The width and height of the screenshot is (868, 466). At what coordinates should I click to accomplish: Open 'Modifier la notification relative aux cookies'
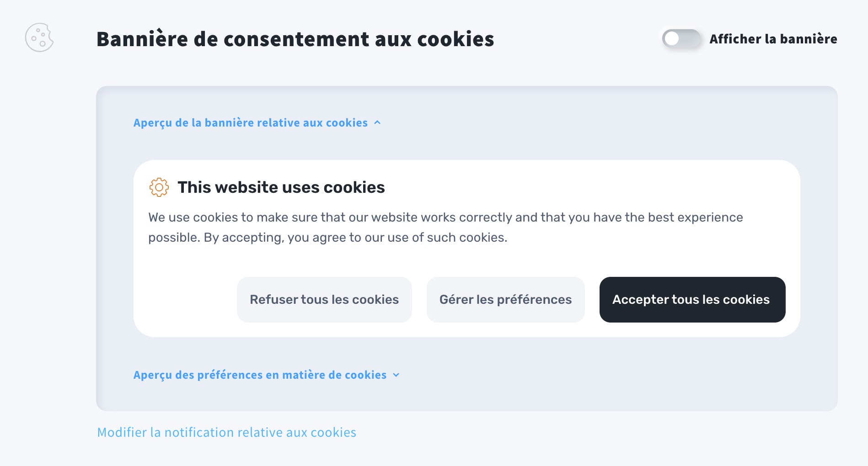point(226,432)
